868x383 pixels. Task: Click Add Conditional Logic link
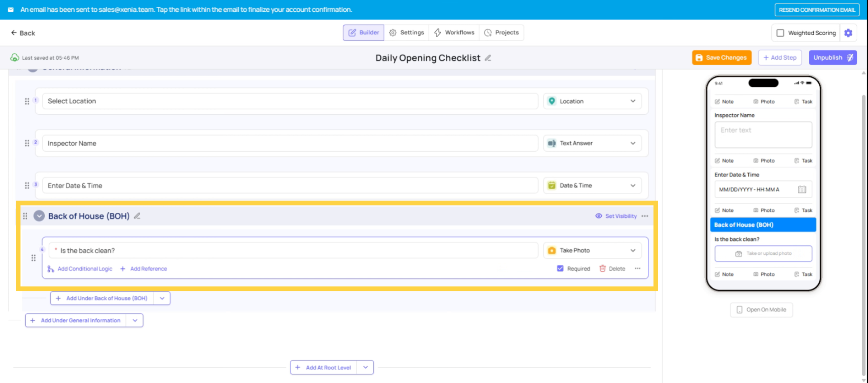pos(85,269)
